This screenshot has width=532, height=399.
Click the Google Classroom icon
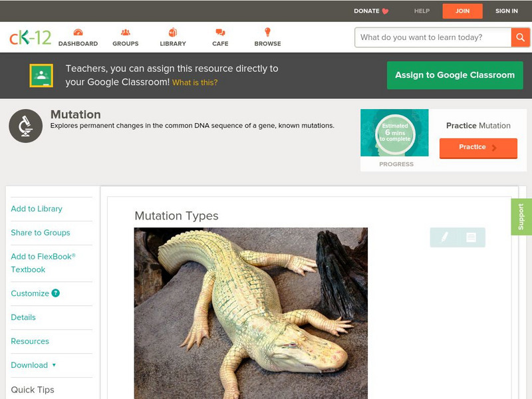[41, 75]
